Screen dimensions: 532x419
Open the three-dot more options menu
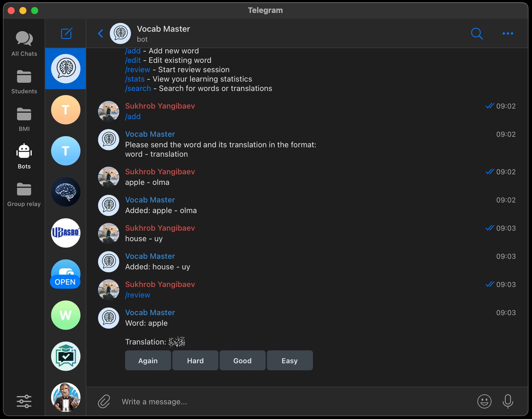tap(508, 33)
